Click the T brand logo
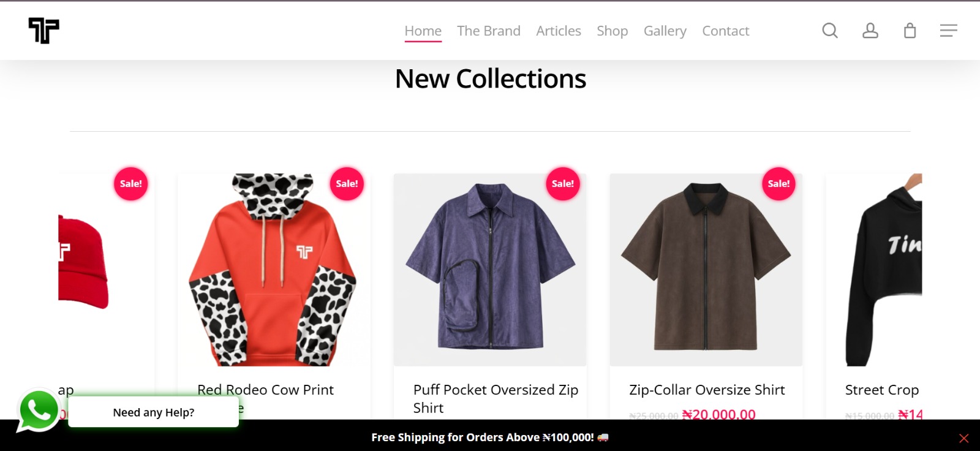 click(43, 31)
